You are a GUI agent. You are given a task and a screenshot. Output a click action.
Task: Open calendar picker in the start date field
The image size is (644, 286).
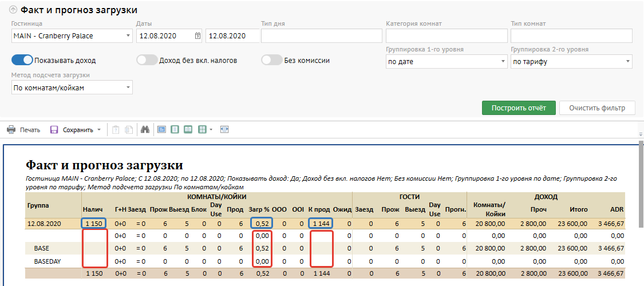click(197, 36)
